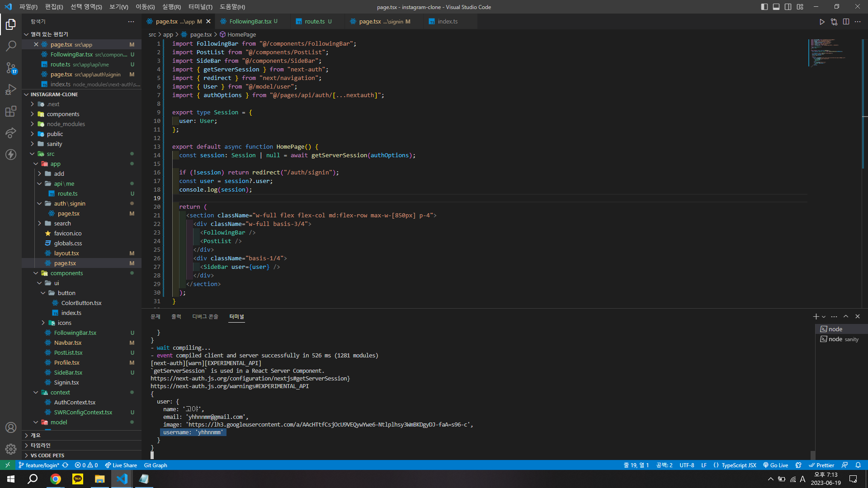The height and width of the screenshot is (488, 868).
Task: Open the Extensions view
Action: pos(11,111)
